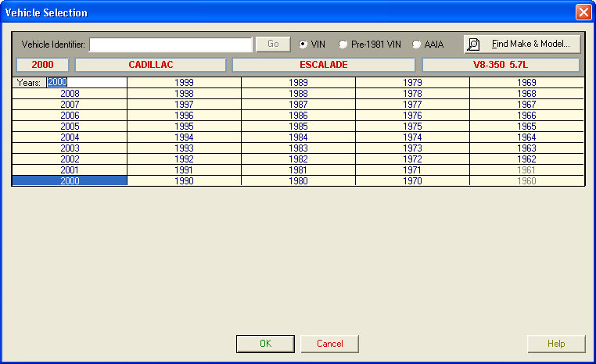This screenshot has width=596, height=364.
Task: Click the highlighted 2000 year row
Action: coord(70,181)
